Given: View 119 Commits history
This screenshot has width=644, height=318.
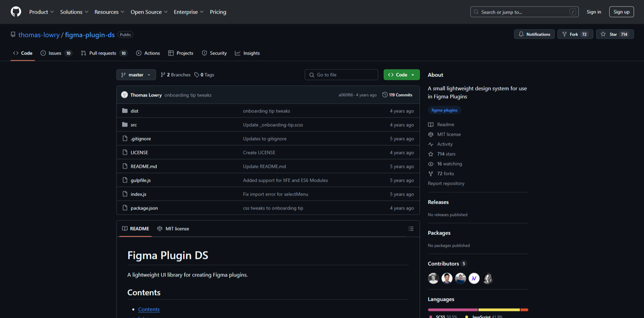Looking at the screenshot, I should [397, 95].
